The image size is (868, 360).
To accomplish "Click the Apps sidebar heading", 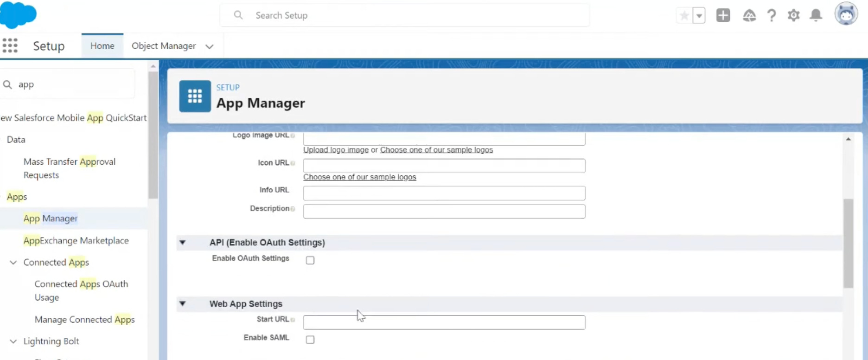I will [x=17, y=197].
